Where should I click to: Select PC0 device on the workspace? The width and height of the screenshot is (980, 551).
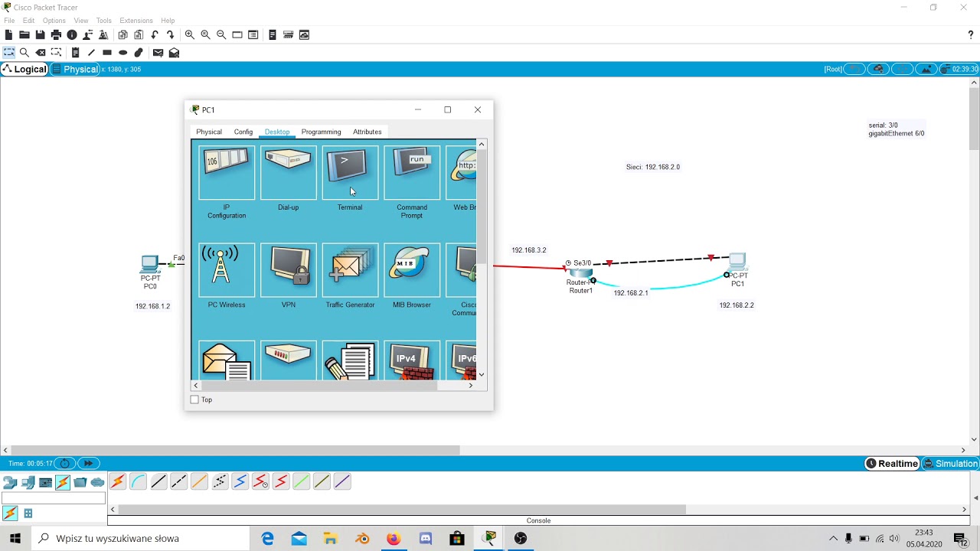pos(150,266)
